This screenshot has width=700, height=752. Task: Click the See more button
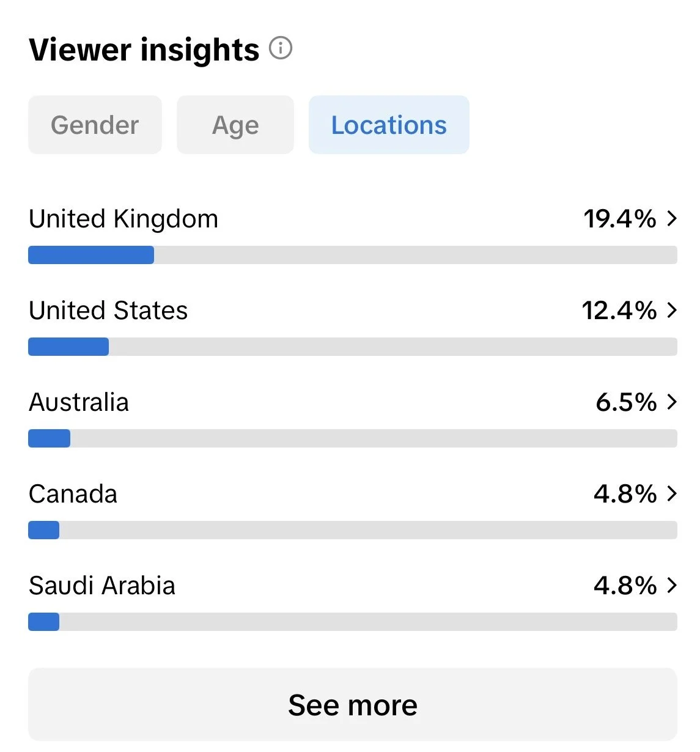point(353,704)
